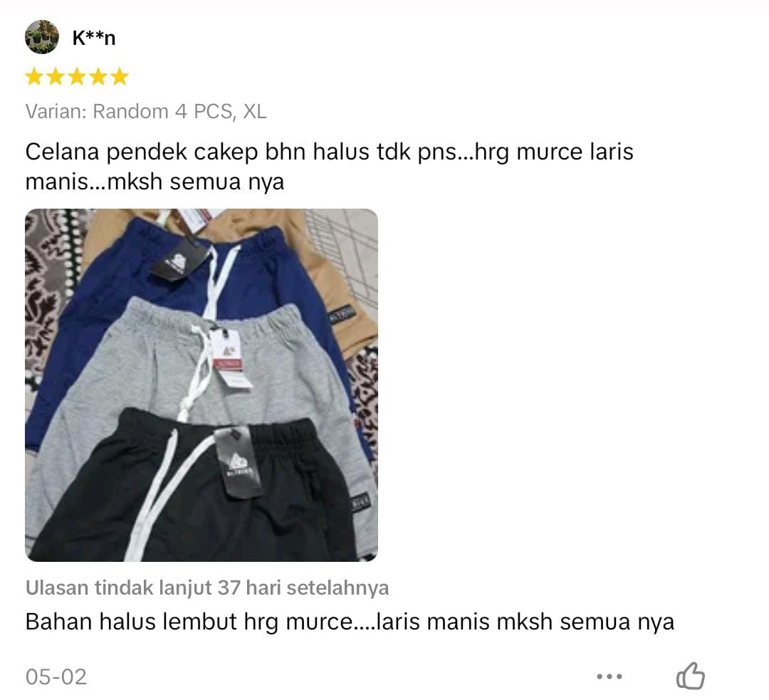
Task: Click the Varian: Random 4 PCS, XL label
Action: tap(146, 112)
